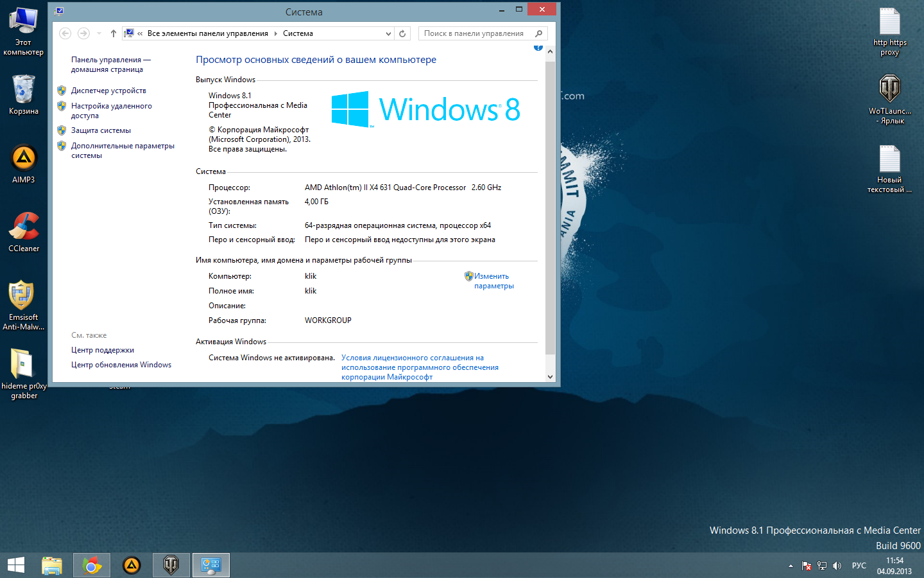Open Панель управления — домашняя страница

tap(111, 64)
